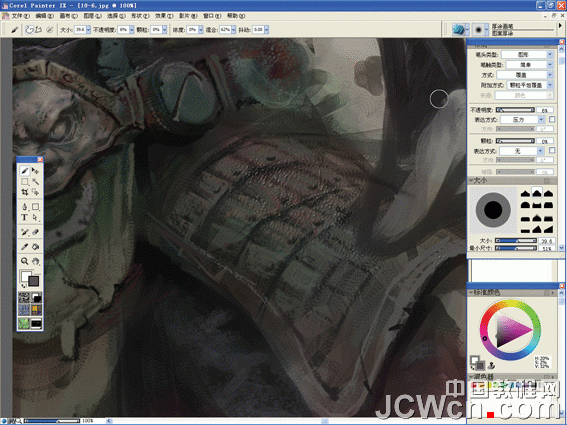Open the Paper selector in toolbox

[24, 298]
